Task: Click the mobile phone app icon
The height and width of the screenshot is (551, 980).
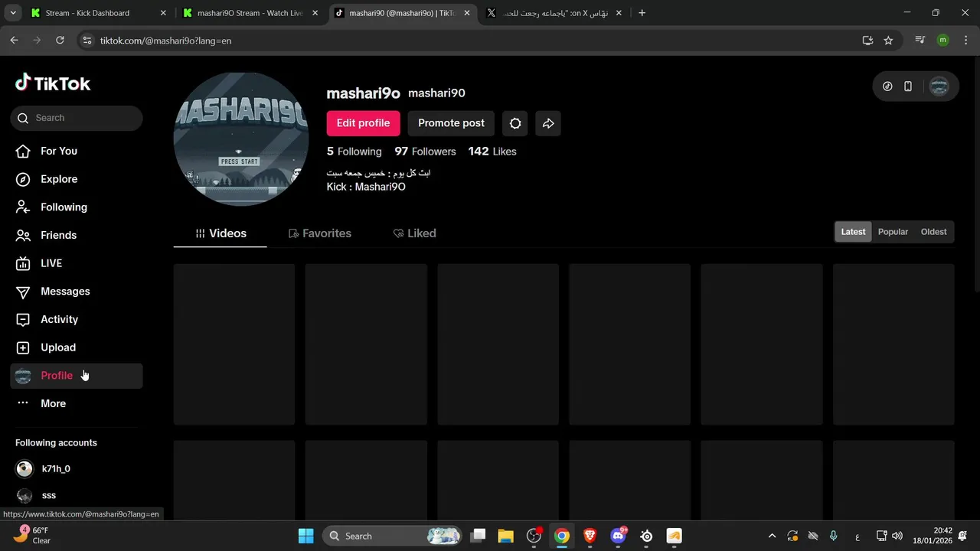Action: pyautogui.click(x=908, y=86)
